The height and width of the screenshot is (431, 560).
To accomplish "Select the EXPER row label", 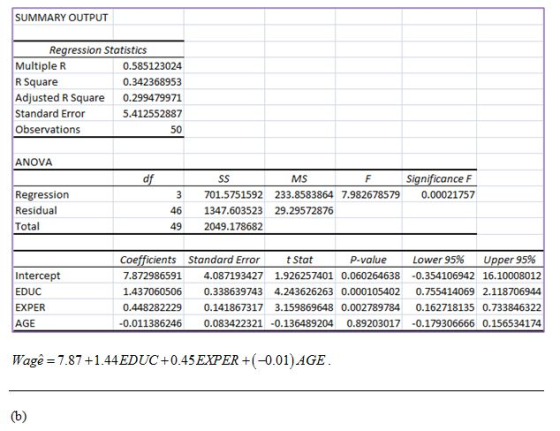I will click(30, 307).
